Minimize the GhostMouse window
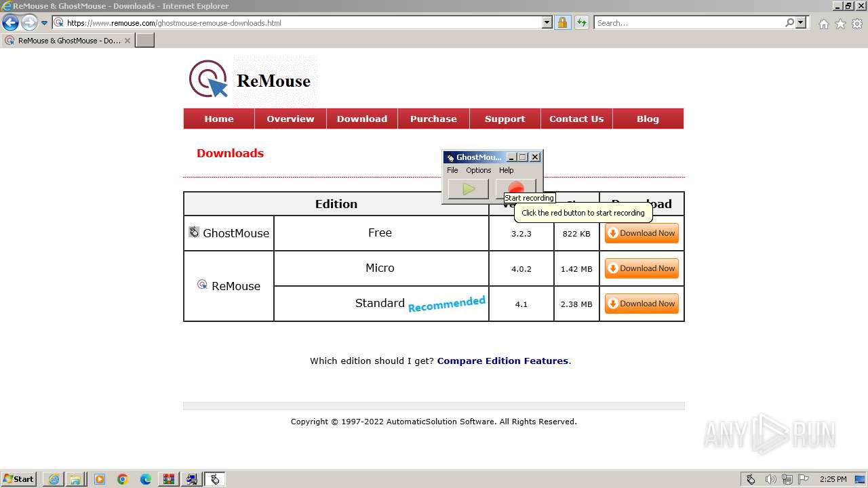 click(511, 157)
